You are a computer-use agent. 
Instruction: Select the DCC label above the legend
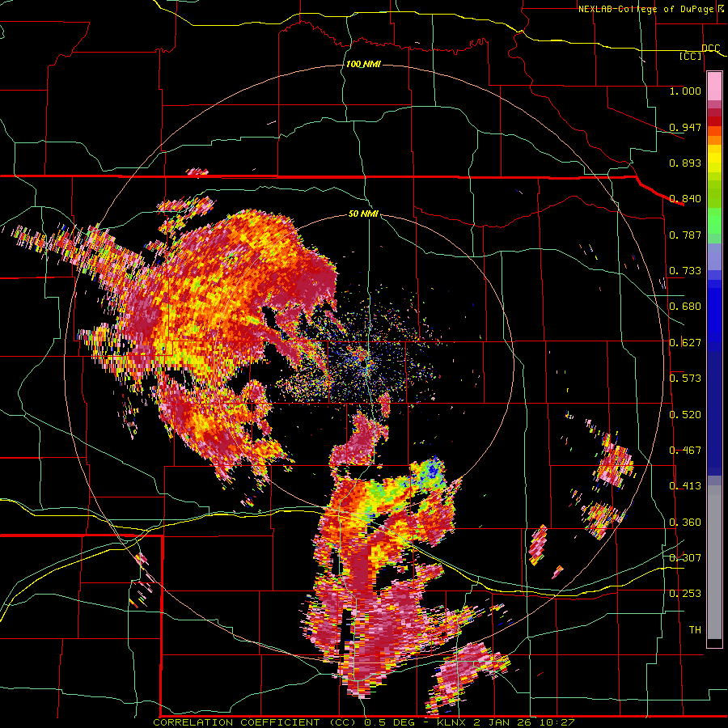click(710, 49)
